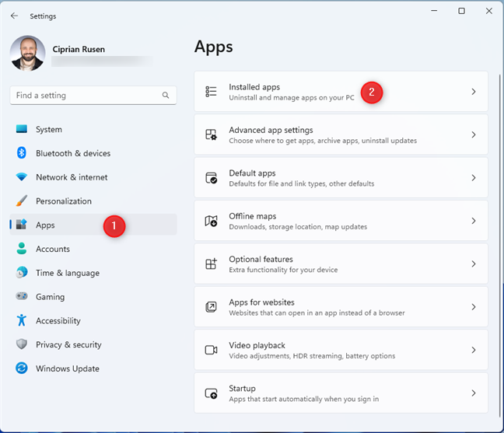Screen dimensions: 504x433
Task: Expand Startup chevron
Action: coord(474,393)
